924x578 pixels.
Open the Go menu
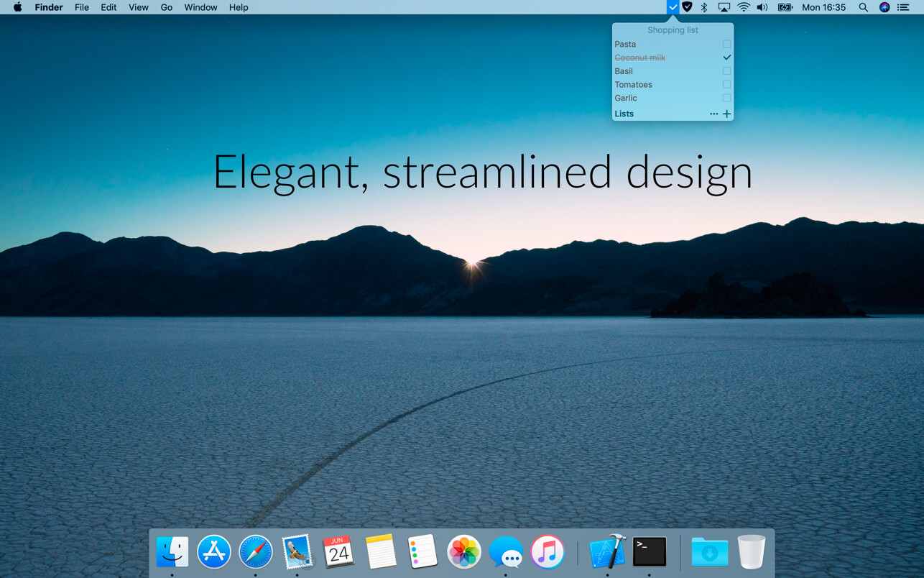point(167,7)
